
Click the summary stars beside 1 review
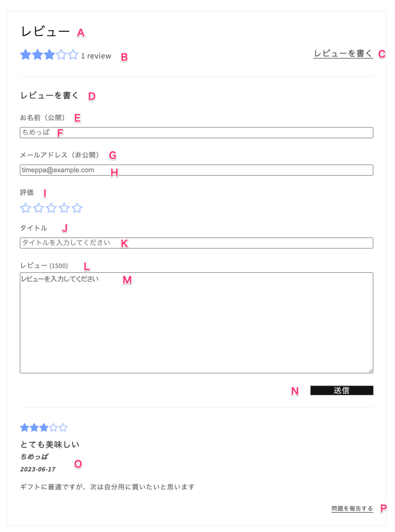pos(49,55)
